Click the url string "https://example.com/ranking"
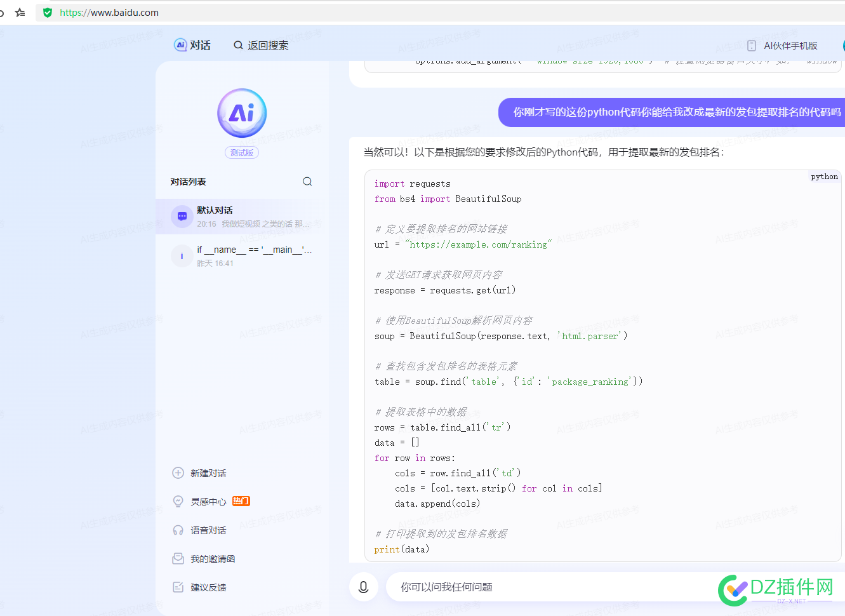Image resolution: width=845 pixels, height=616 pixels. point(479,244)
